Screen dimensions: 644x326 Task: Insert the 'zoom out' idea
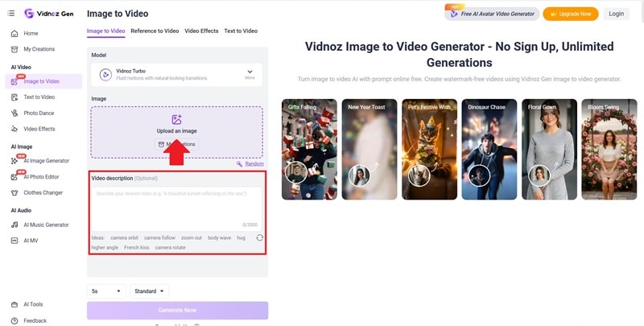(192, 237)
